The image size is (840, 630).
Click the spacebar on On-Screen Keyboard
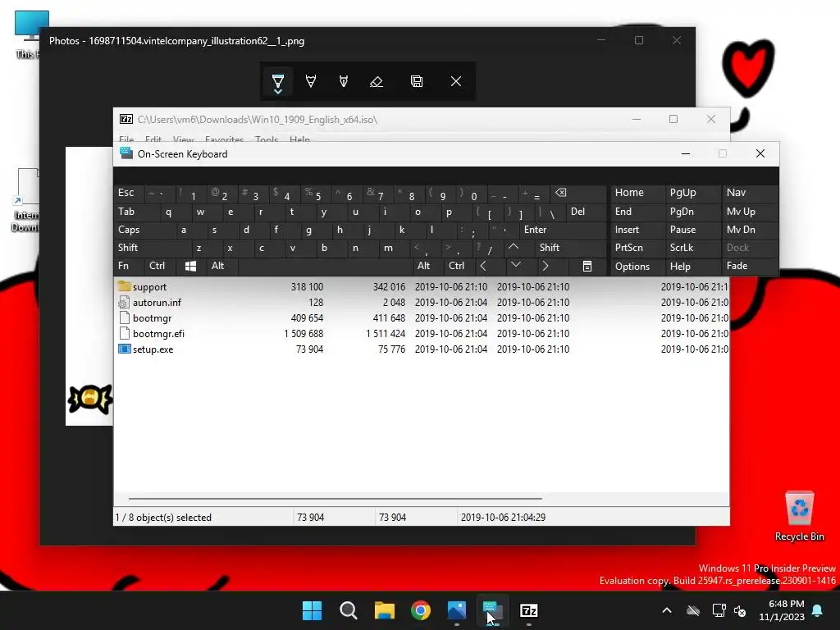point(325,266)
